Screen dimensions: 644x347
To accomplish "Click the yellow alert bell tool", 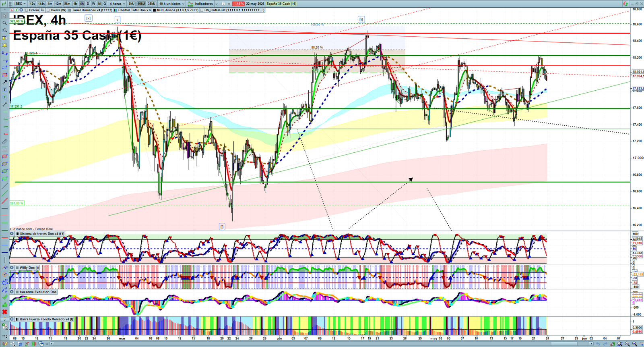I will click(4, 45).
